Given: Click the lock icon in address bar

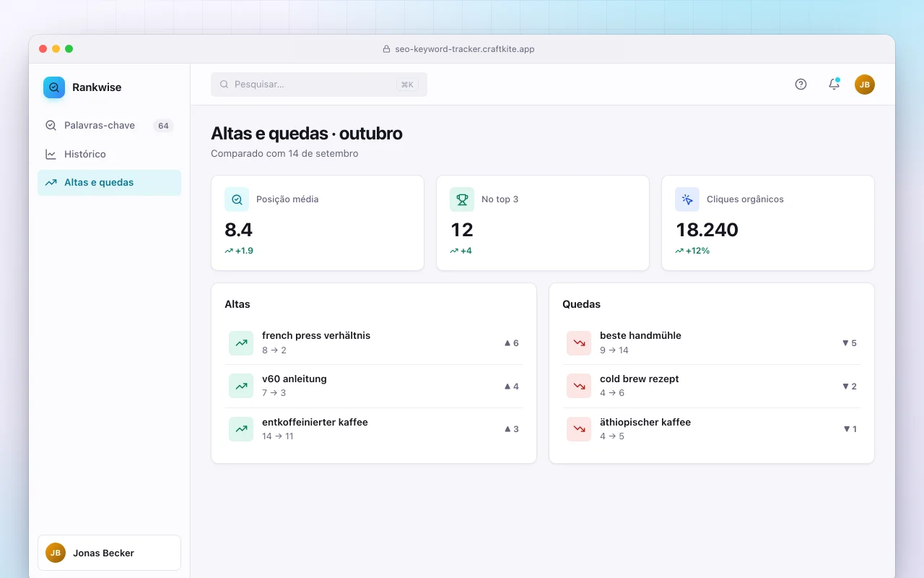Looking at the screenshot, I should (x=386, y=49).
